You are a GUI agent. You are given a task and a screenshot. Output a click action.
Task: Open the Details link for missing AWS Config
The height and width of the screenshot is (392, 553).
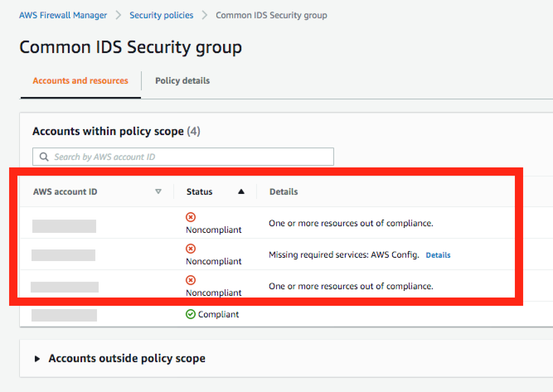tap(438, 255)
